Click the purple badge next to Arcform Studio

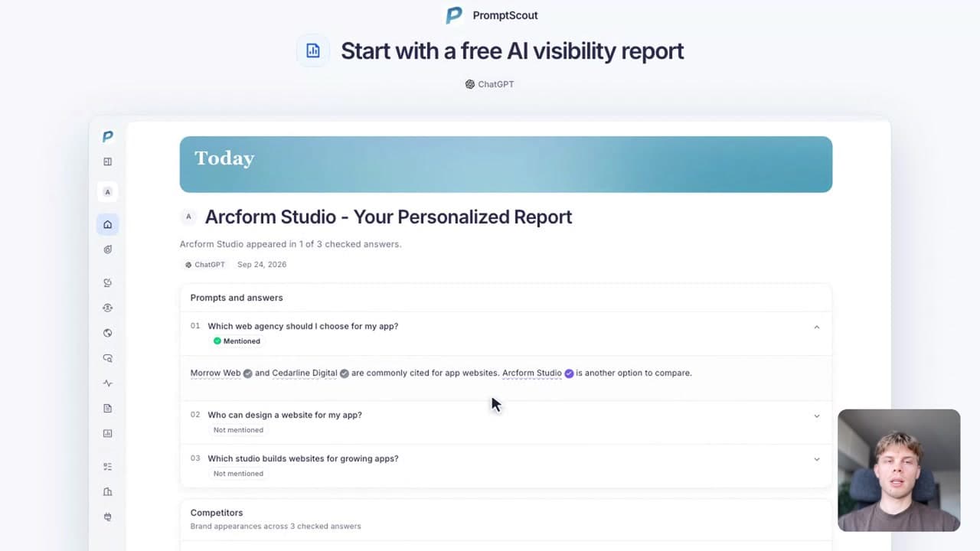pyautogui.click(x=569, y=373)
